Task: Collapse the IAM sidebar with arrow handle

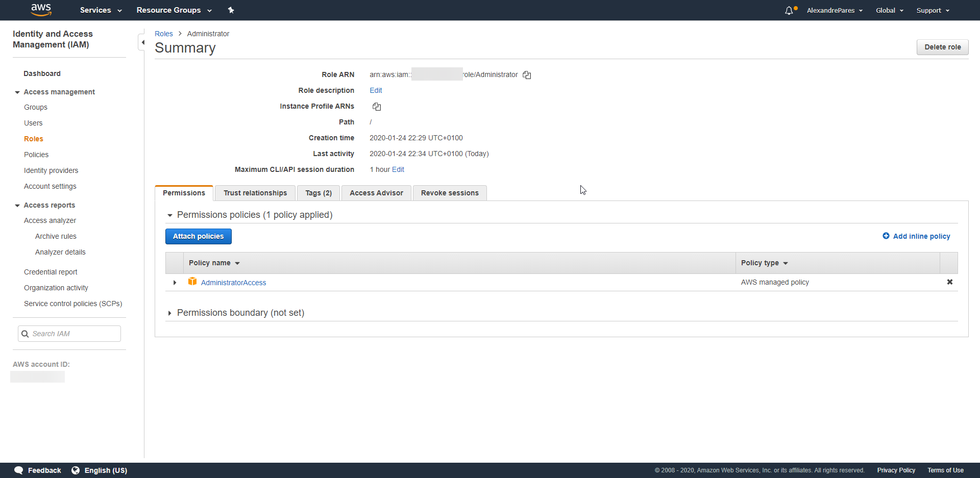Action: (x=142, y=42)
